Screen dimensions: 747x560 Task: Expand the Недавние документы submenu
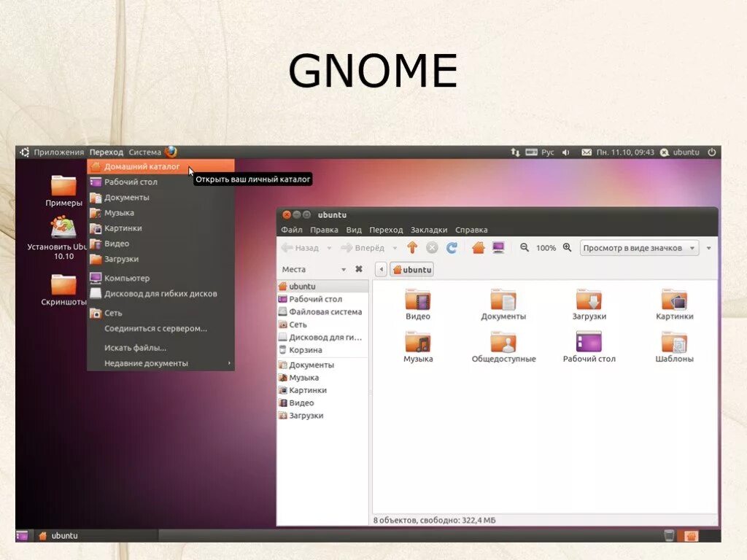coord(160,363)
